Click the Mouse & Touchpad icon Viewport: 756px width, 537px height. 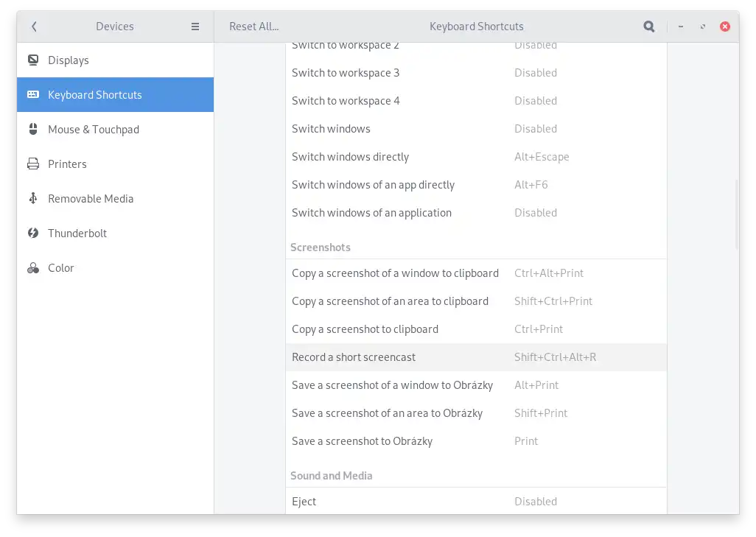point(33,130)
